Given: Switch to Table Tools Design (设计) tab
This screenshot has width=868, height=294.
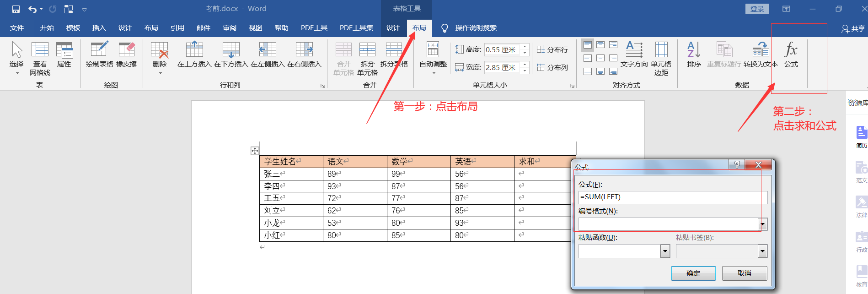Looking at the screenshot, I should [393, 28].
